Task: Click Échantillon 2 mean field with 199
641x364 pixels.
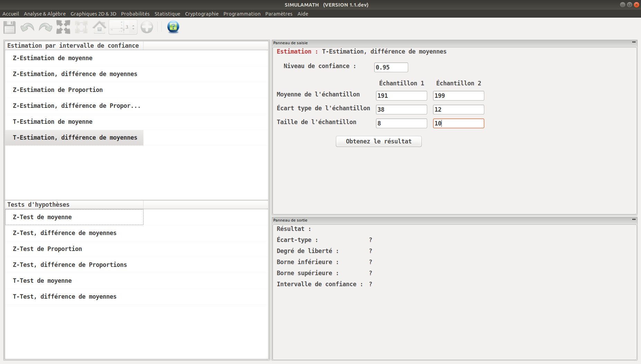Action: [458, 96]
